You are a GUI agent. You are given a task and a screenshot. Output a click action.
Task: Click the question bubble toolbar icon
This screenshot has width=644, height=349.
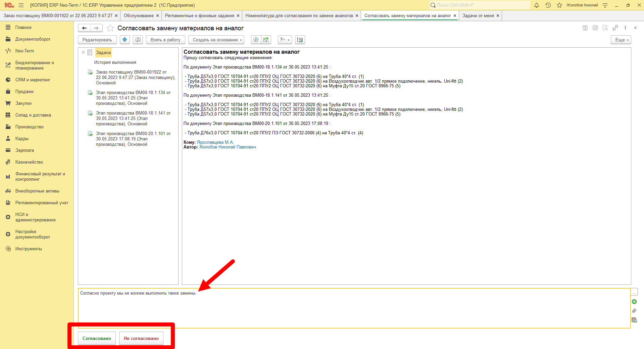coord(138,40)
